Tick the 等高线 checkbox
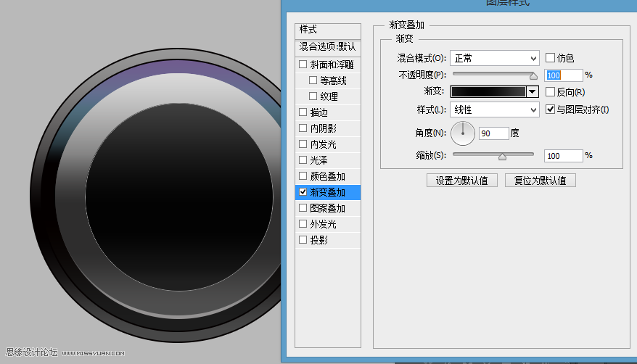Screen dimensions: 637x364 tap(313, 80)
